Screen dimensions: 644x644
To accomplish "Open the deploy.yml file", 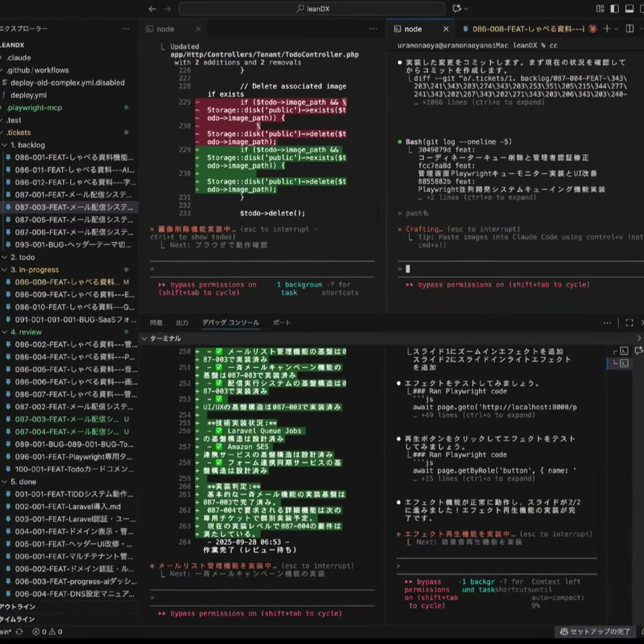I will [29, 95].
